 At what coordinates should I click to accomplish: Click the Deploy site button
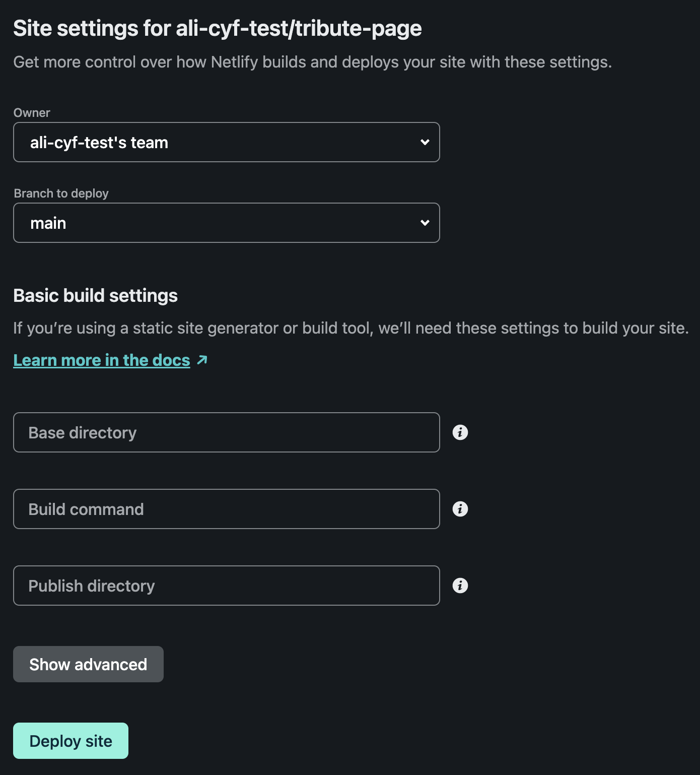pos(71,740)
